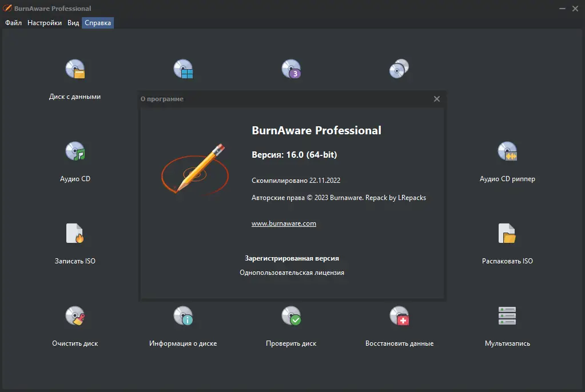Image resolution: width=585 pixels, height=392 pixels.
Task: Click the Аудио CD label text
Action: pyautogui.click(x=75, y=179)
